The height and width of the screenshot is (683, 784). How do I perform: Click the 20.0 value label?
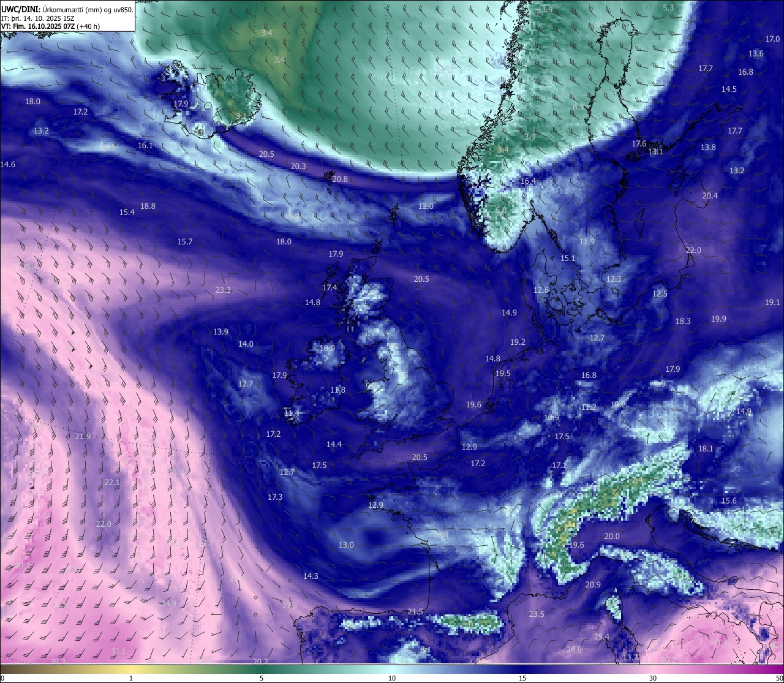[x=612, y=536]
